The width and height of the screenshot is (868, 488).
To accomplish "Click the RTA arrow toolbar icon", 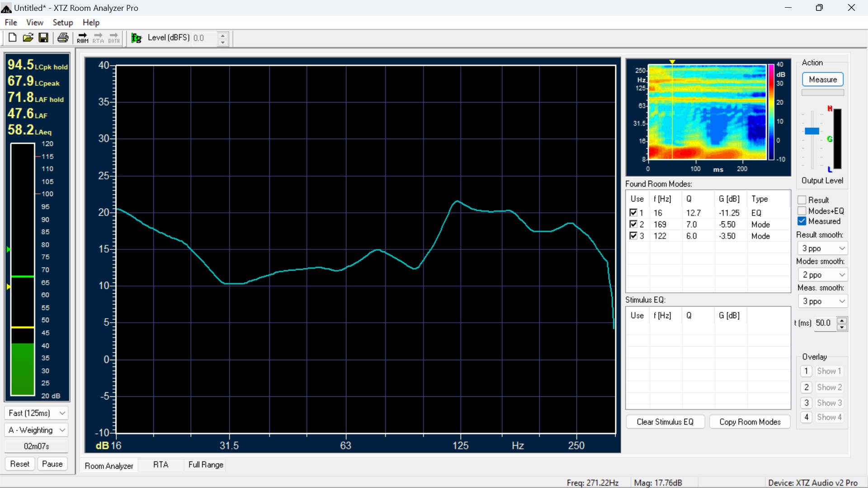I will click(x=98, y=38).
